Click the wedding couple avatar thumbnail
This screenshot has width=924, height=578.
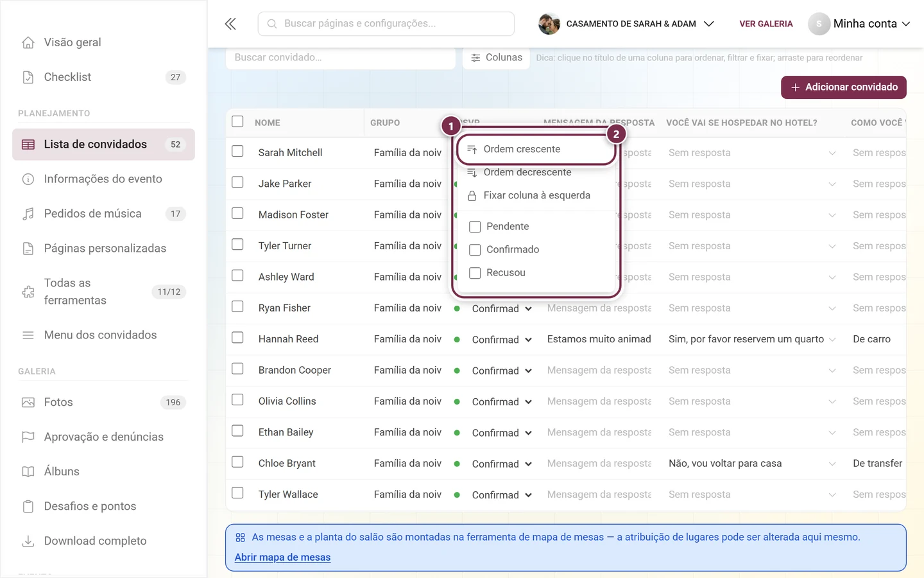click(549, 24)
